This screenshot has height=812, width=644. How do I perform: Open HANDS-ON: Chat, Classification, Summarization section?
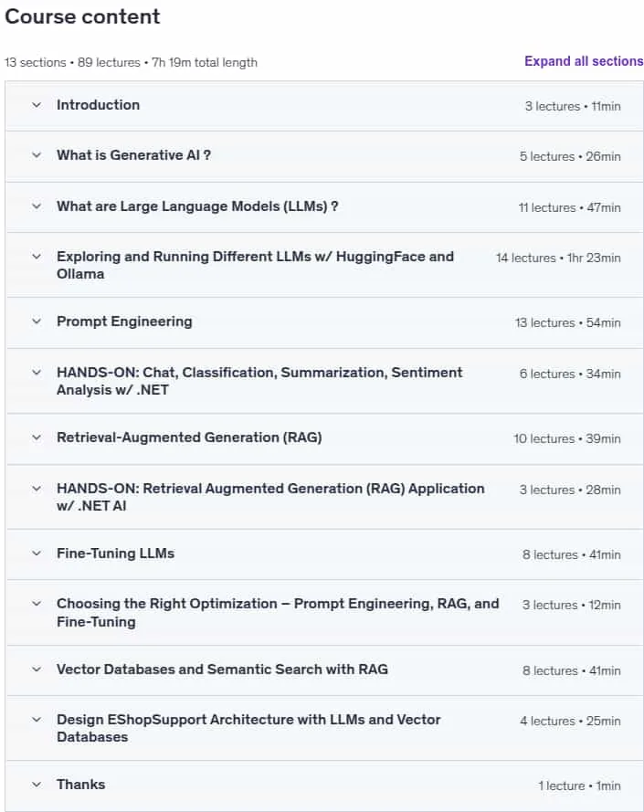pos(324,381)
